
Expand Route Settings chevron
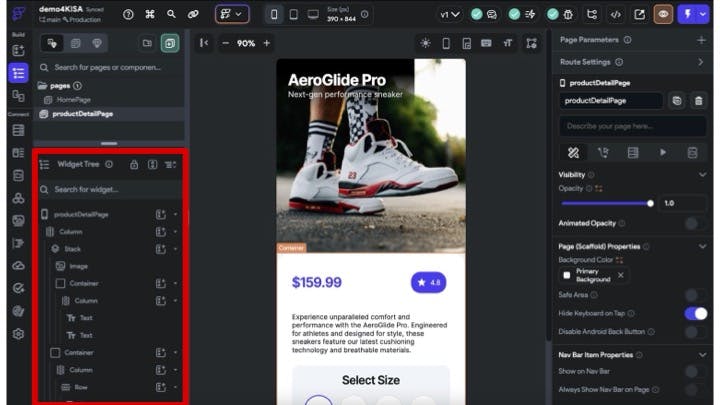(x=701, y=62)
